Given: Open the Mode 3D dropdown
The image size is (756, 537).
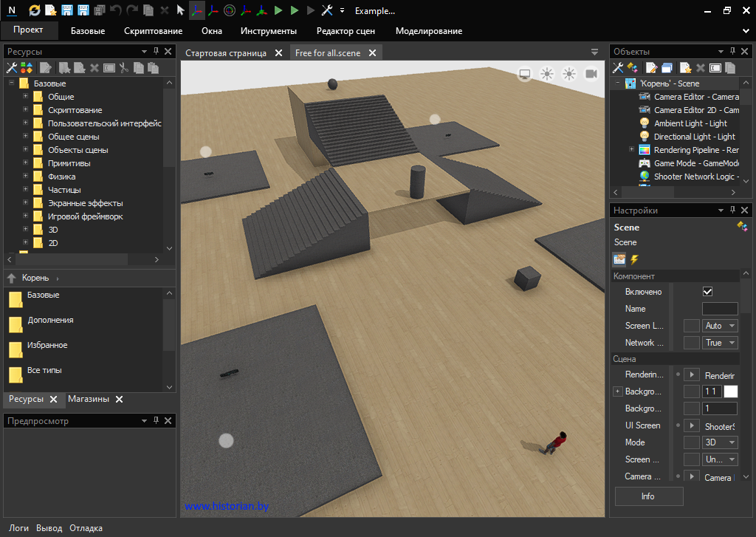Looking at the screenshot, I should pyautogui.click(x=720, y=442).
